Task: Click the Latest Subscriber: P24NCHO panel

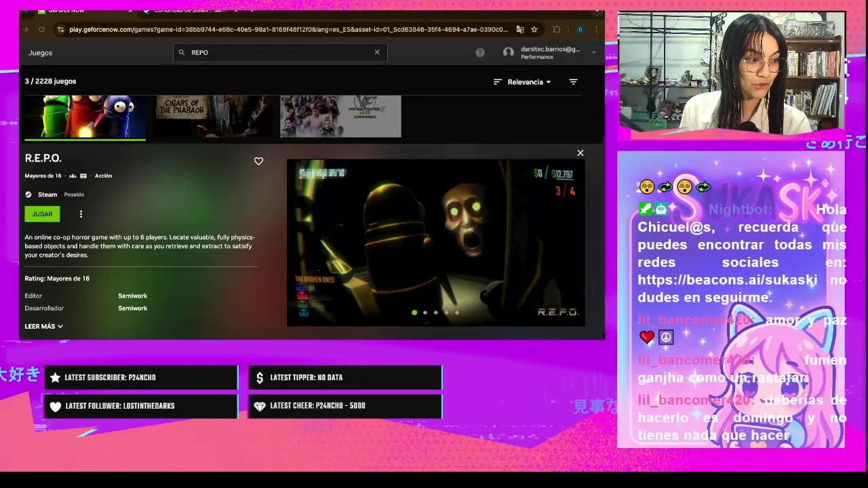Action: pyautogui.click(x=141, y=378)
